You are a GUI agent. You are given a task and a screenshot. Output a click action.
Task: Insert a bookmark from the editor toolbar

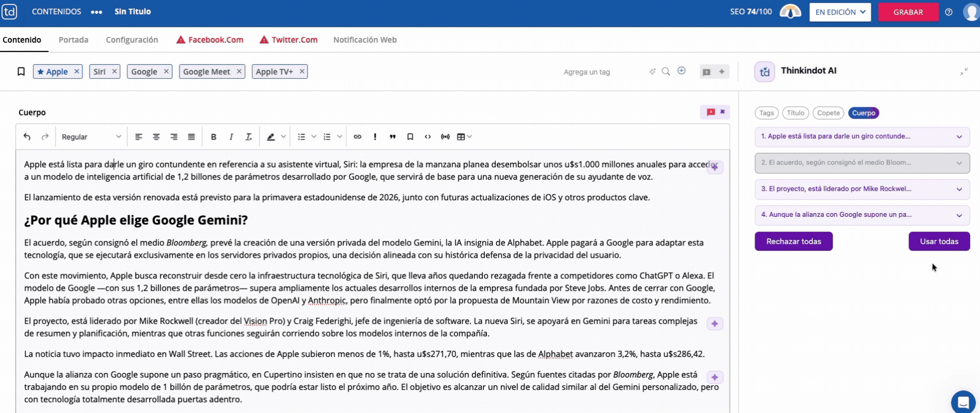pos(410,137)
